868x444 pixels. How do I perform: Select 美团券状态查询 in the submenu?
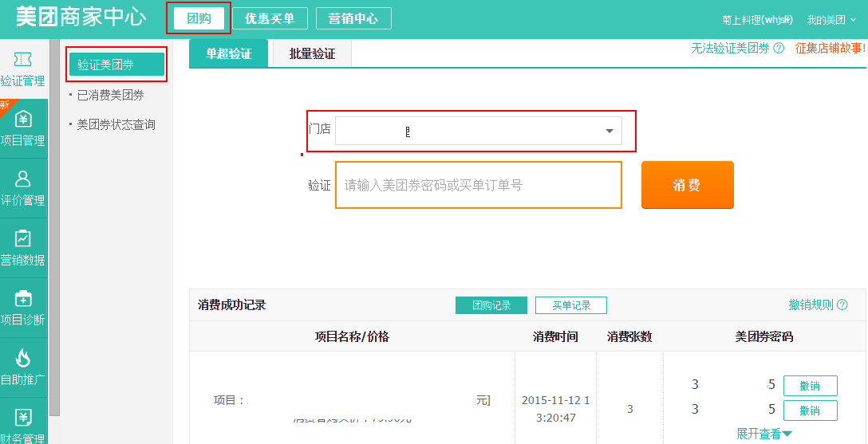116,124
